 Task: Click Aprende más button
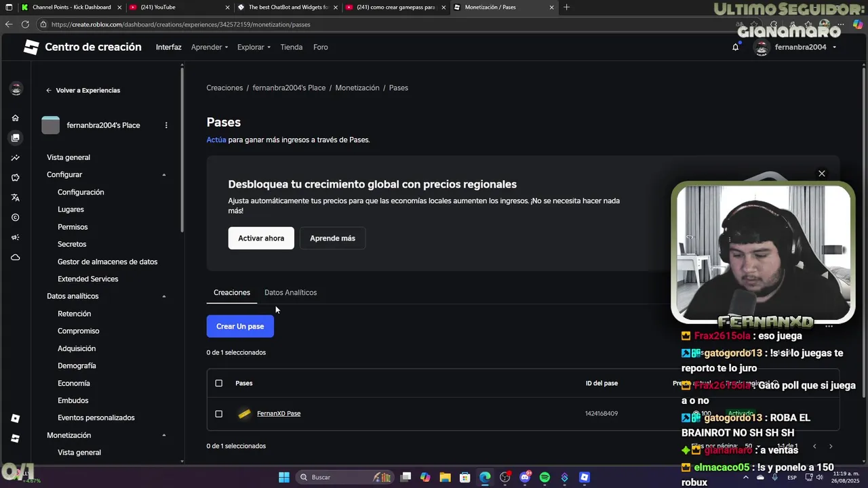coord(332,239)
